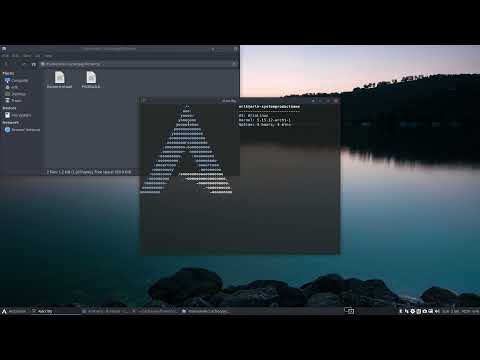Go up one folder level in the file manager
The width and height of the screenshot is (480, 360).
pyautogui.click(x=24, y=64)
